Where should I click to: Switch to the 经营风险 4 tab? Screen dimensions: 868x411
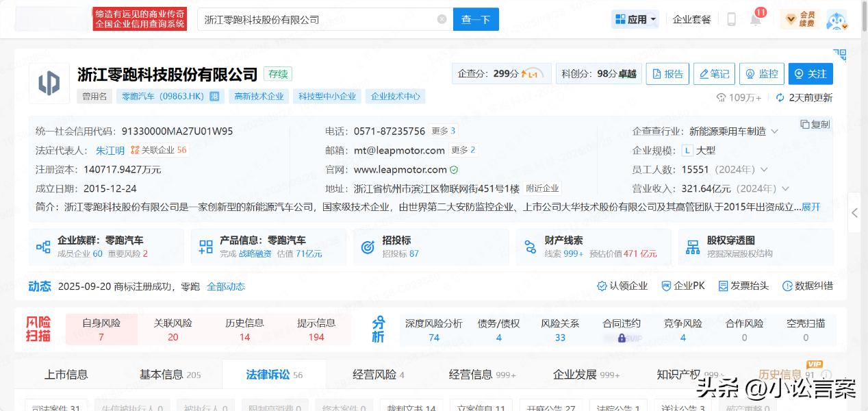pos(379,375)
